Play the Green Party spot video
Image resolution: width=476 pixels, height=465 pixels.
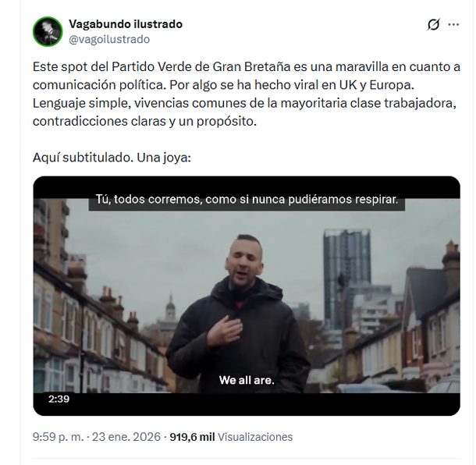[247, 296]
